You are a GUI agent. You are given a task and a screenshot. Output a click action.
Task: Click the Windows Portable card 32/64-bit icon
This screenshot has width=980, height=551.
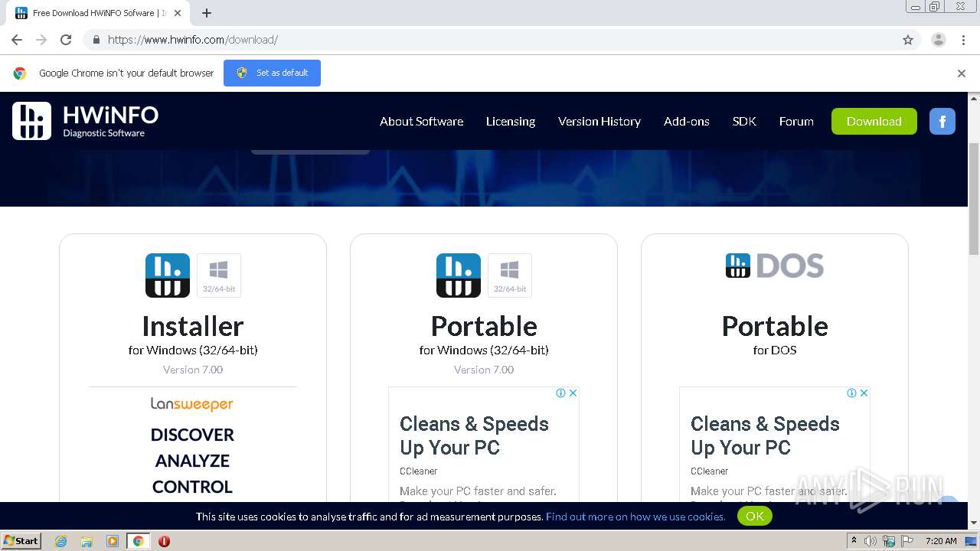click(x=510, y=275)
